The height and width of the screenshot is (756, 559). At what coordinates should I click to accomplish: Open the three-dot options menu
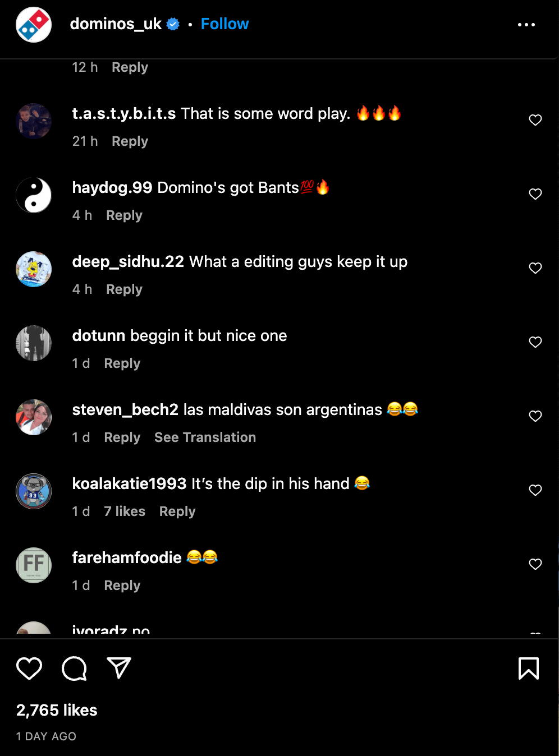click(526, 25)
